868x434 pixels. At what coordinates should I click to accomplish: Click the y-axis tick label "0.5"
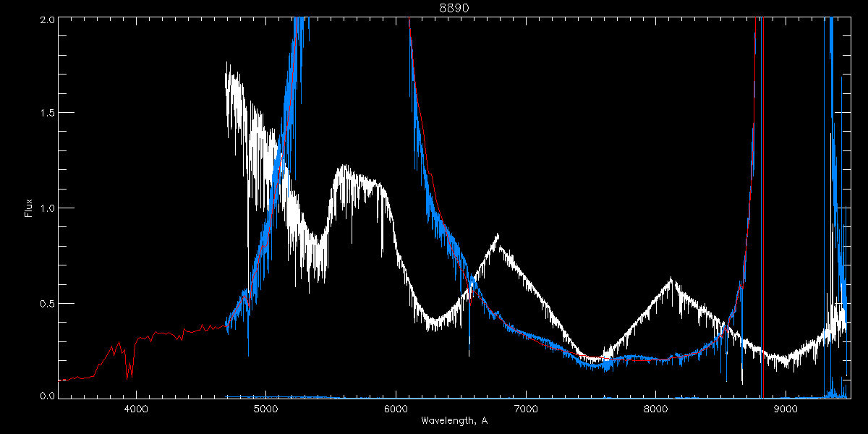[47, 303]
